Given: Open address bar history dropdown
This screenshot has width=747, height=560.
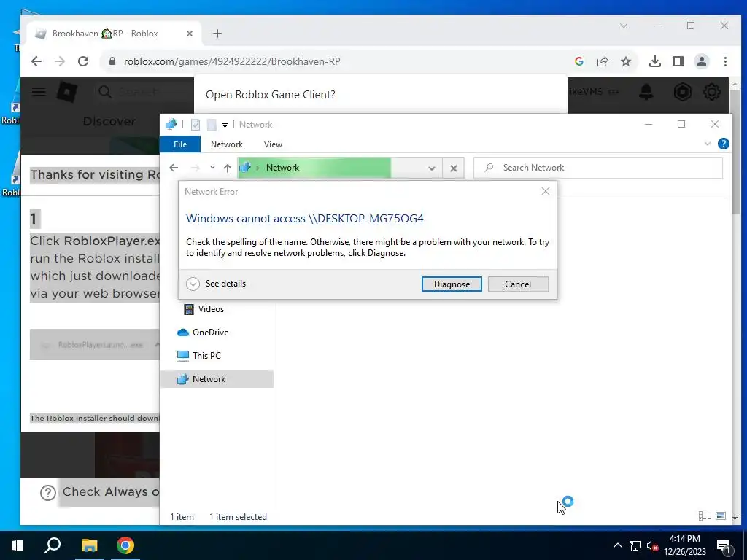Looking at the screenshot, I should coord(432,168).
